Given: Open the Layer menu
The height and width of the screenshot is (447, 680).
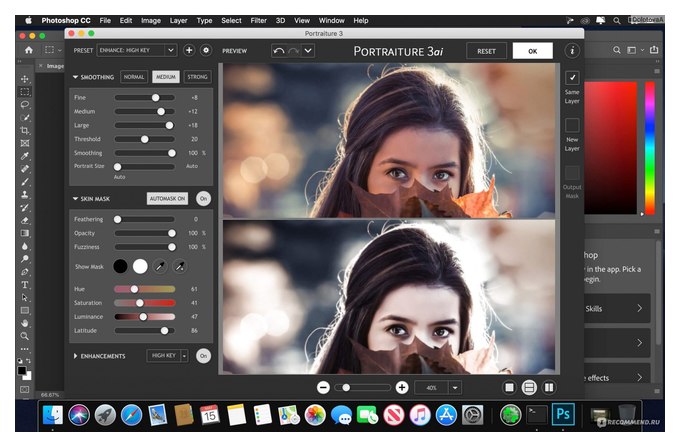Looking at the screenshot, I should 178,20.
